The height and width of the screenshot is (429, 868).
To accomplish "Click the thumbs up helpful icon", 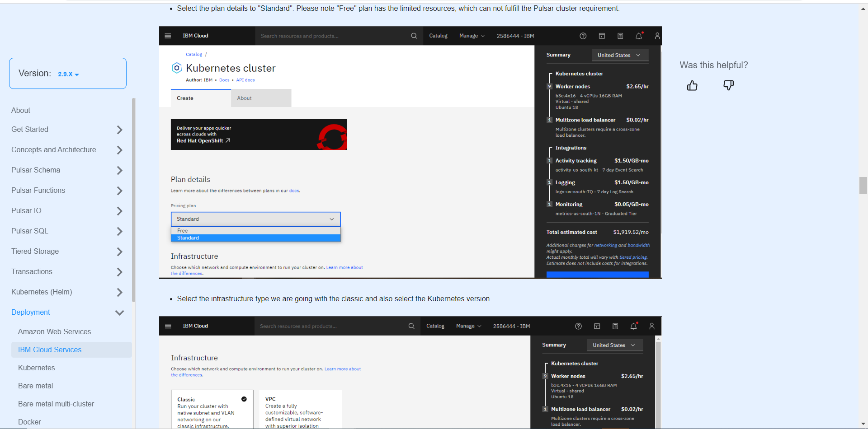I will [692, 85].
